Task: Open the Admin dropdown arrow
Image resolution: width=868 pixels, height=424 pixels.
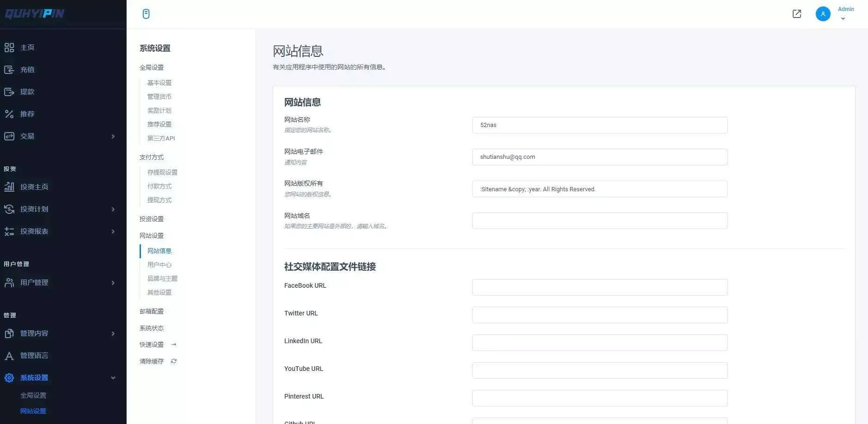Action: [843, 19]
